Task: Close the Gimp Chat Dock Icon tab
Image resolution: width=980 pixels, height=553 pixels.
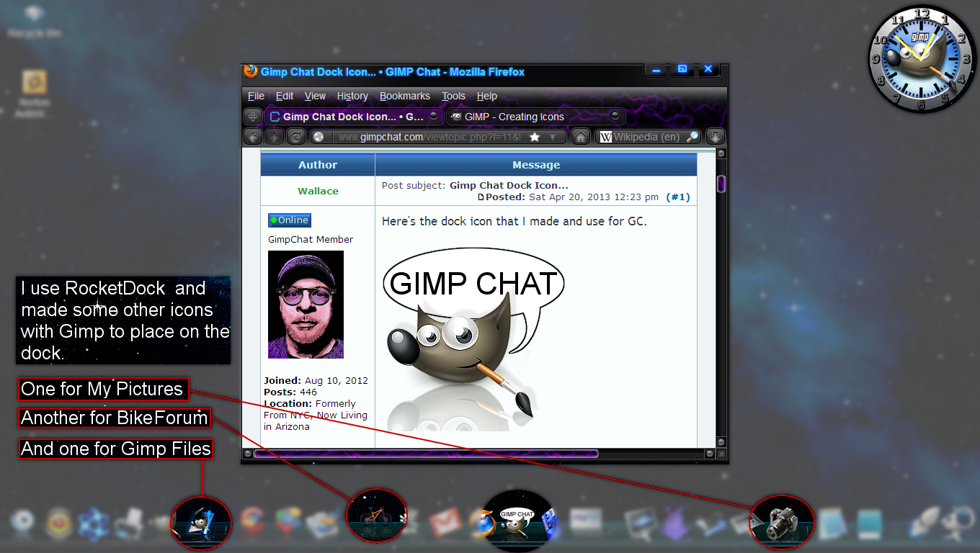Action: click(x=433, y=115)
